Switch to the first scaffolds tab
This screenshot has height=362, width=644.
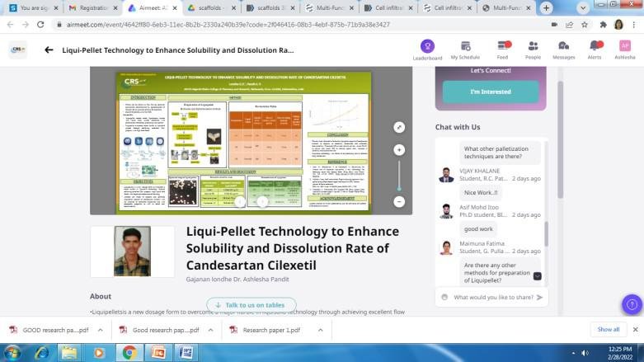(210, 7)
